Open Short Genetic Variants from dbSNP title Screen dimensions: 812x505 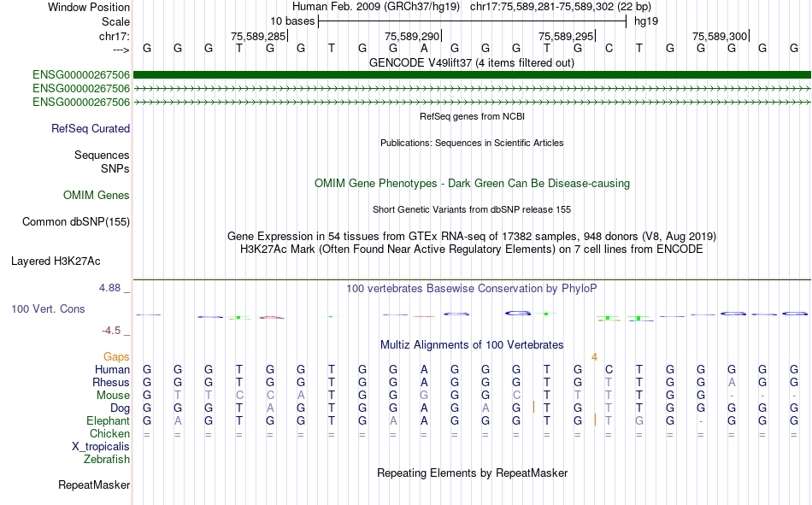tap(472, 209)
